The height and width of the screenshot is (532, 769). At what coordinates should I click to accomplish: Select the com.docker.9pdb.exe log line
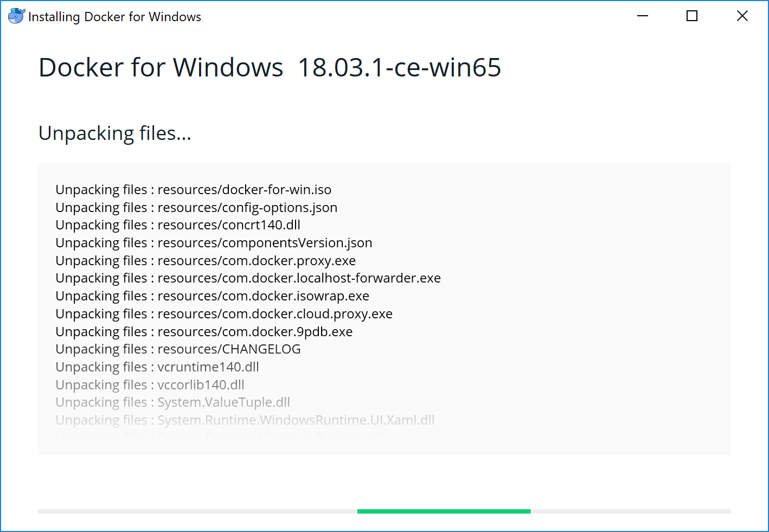(203, 331)
